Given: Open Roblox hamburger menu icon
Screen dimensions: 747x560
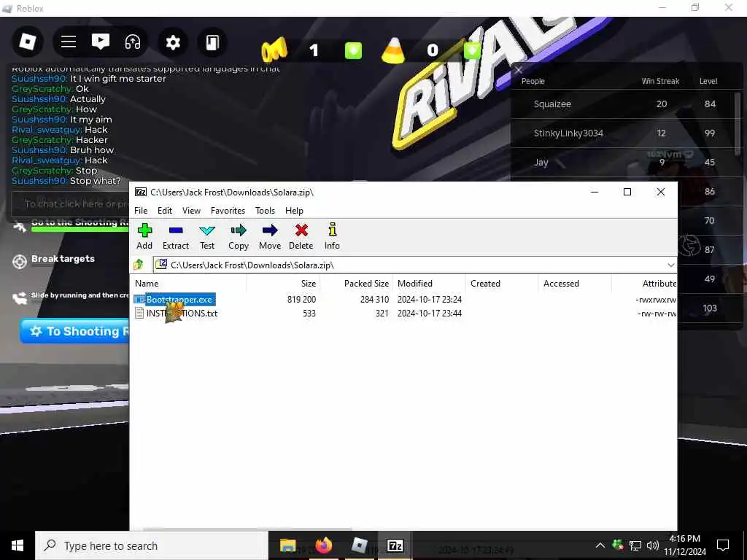Looking at the screenshot, I should coord(69,42).
